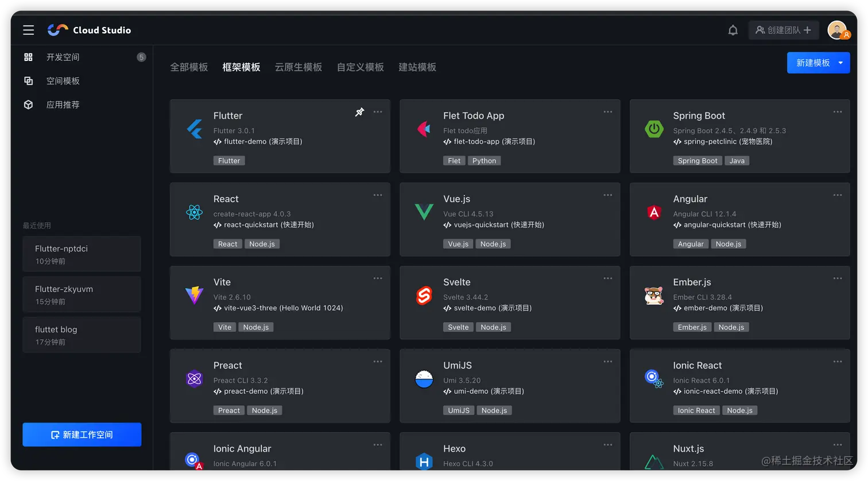Click the Preact CLI 3.3.2 text
The height and width of the screenshot is (481, 868).
(241, 381)
